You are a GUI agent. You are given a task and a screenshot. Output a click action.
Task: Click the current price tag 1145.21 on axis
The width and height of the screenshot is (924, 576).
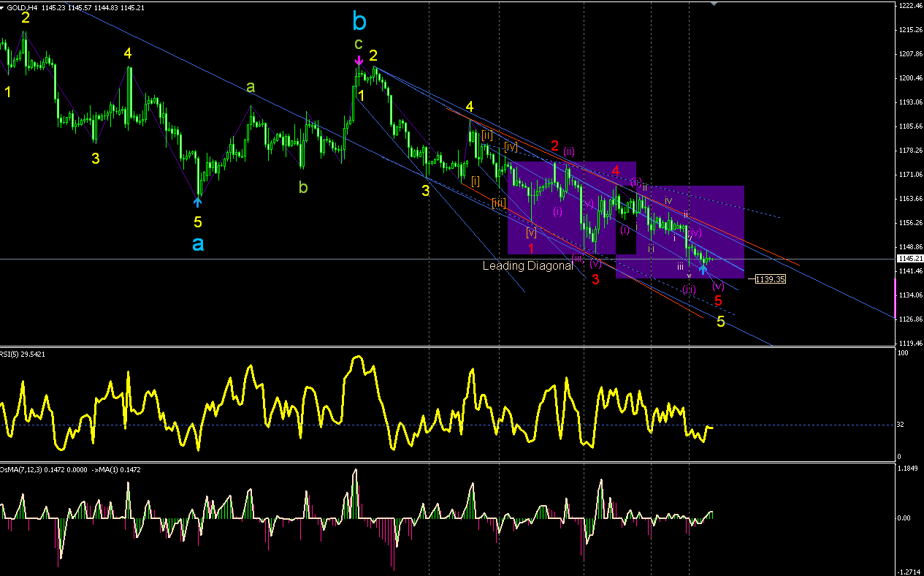pos(910,259)
